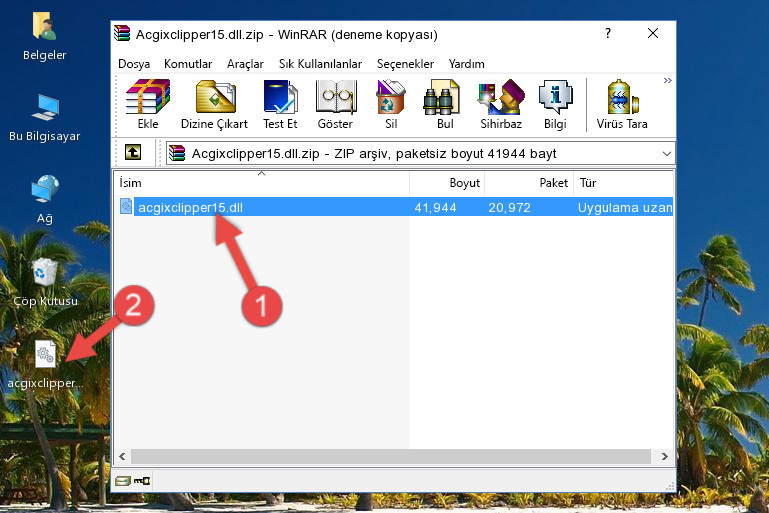Expand hidden toolbar buttons chevron
The height and width of the screenshot is (513, 769).
pos(667,80)
